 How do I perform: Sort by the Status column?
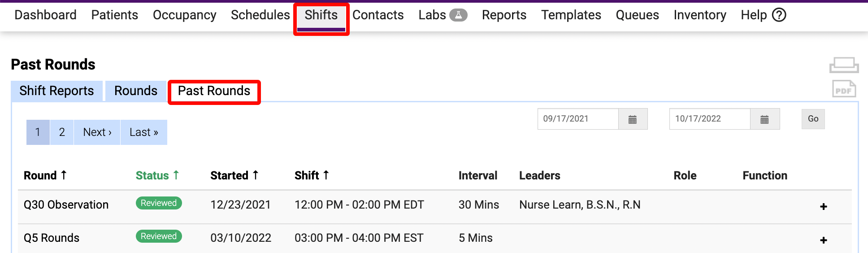tap(157, 175)
